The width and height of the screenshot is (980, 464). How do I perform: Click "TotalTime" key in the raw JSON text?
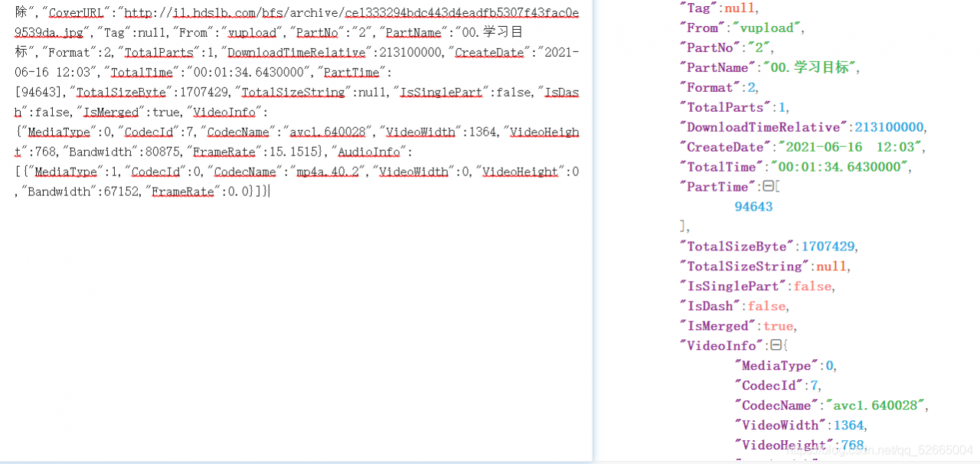pyautogui.click(x=142, y=72)
